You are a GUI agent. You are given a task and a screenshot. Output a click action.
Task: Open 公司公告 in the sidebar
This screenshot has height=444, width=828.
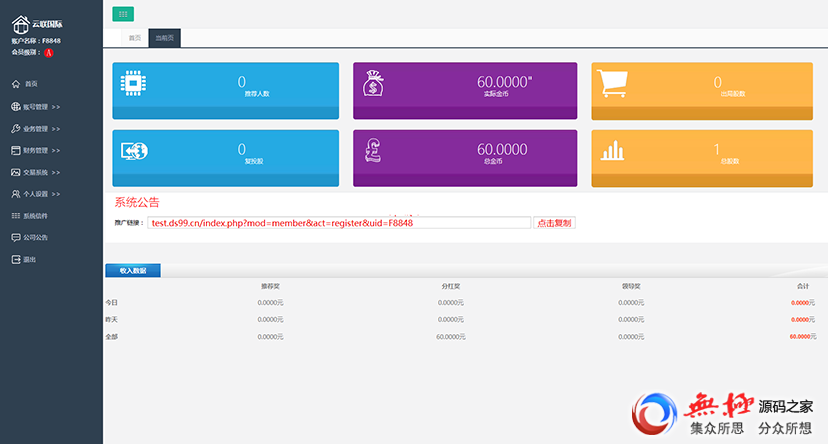click(35, 238)
